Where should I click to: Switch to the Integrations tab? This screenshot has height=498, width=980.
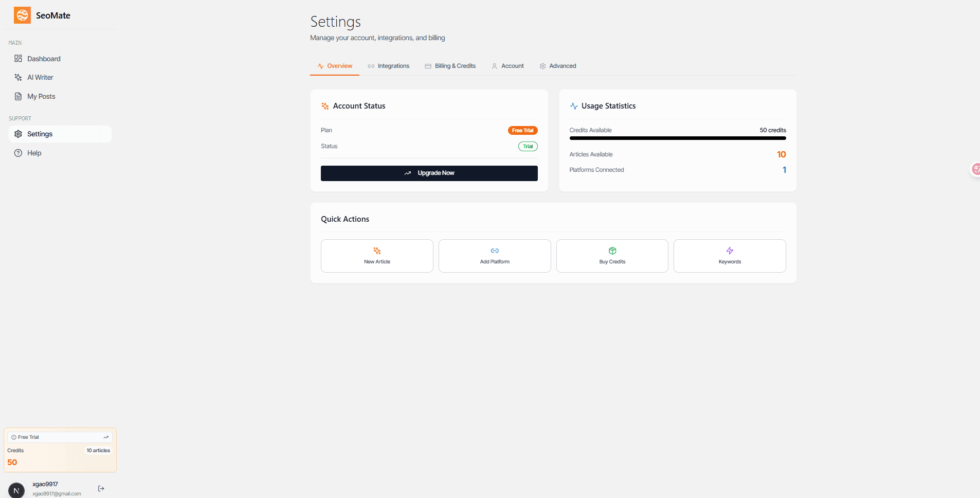coord(393,66)
